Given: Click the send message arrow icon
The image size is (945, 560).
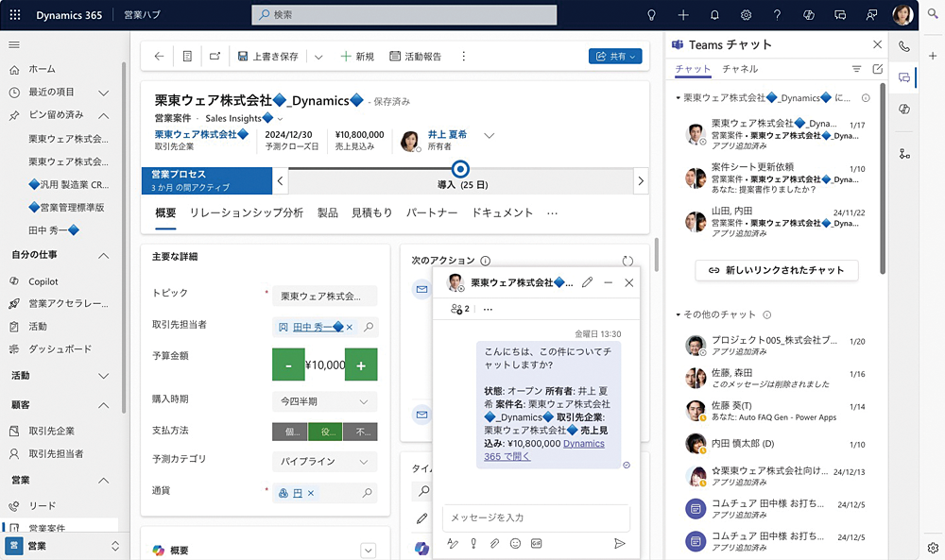Looking at the screenshot, I should point(619,543).
